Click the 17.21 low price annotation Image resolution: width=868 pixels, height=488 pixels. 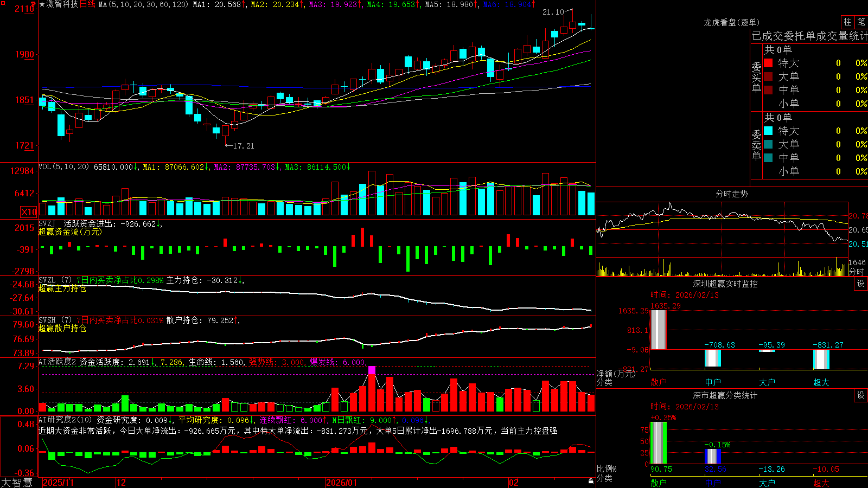click(244, 146)
